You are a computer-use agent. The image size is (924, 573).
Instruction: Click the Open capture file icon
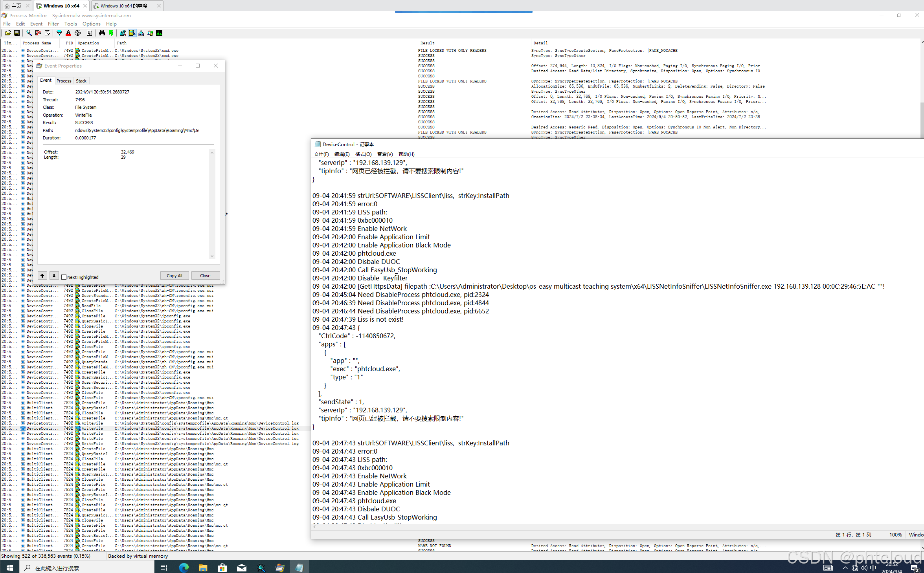coord(8,33)
